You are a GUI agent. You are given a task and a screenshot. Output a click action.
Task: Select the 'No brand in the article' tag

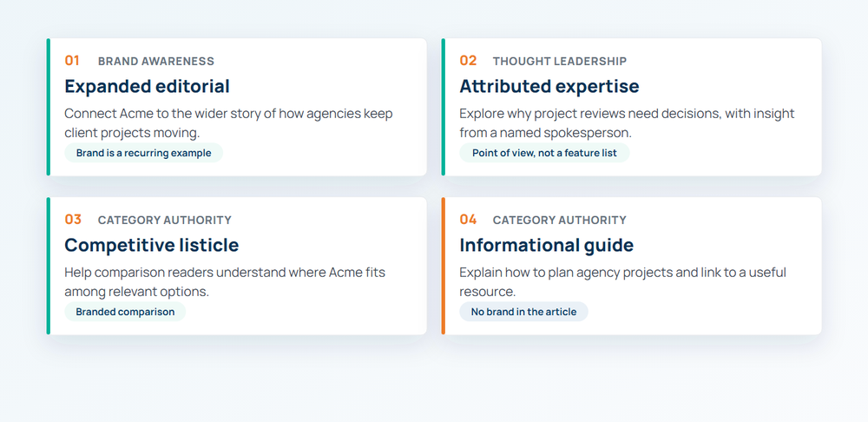(523, 312)
